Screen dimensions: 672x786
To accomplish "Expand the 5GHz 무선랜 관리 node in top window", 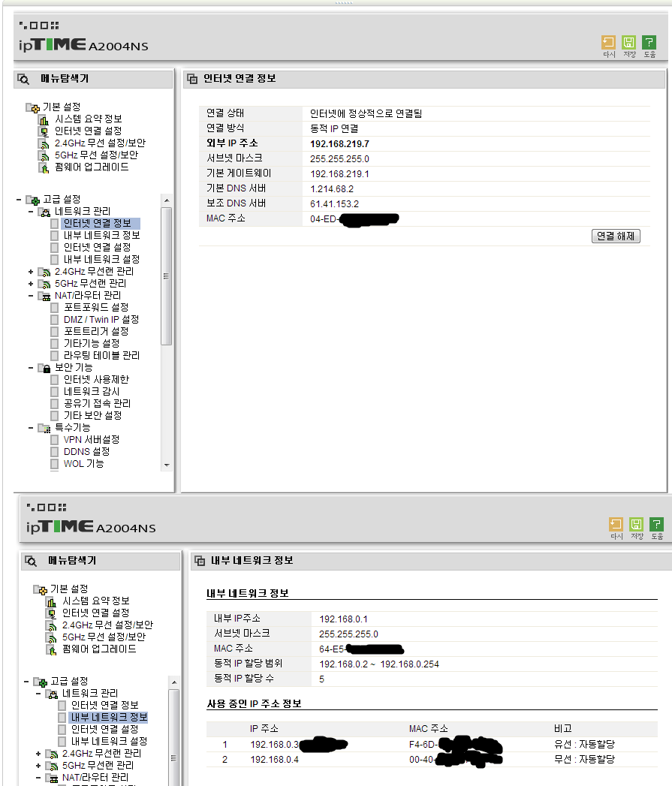I will click(x=31, y=284).
